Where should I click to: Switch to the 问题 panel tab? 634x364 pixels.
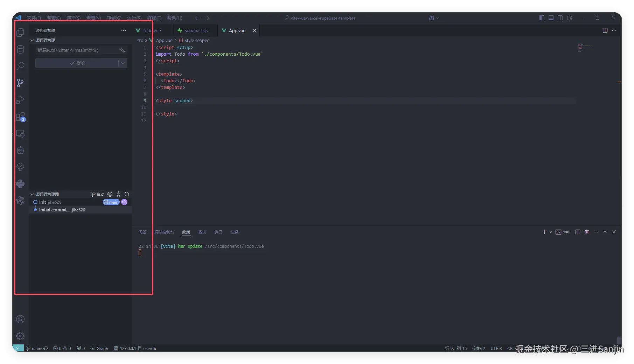[142, 232]
